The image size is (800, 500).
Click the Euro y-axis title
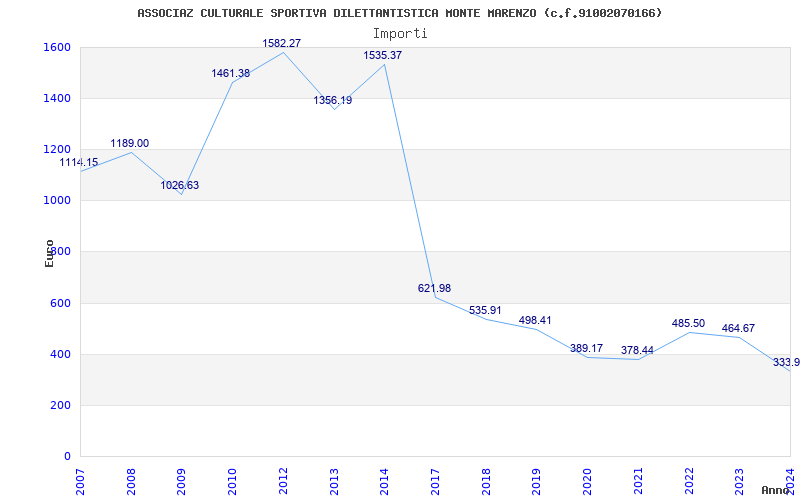tap(49, 253)
